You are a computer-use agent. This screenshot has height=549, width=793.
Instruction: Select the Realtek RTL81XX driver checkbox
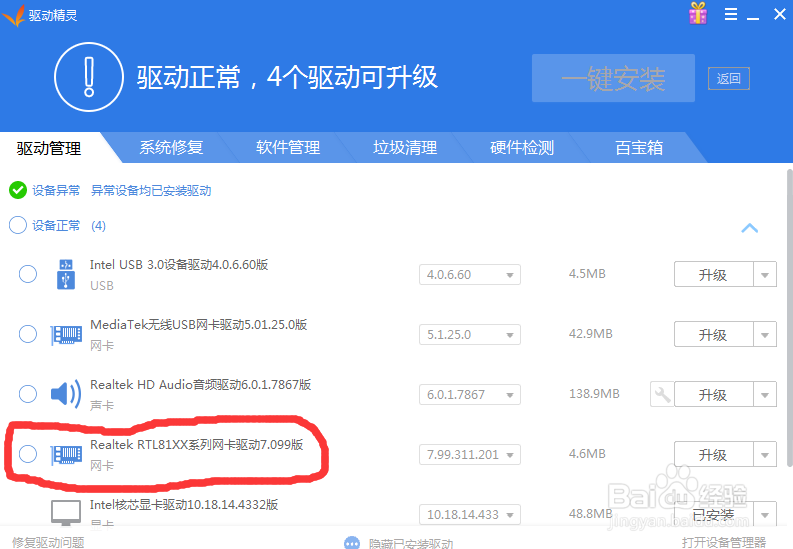coord(28,454)
